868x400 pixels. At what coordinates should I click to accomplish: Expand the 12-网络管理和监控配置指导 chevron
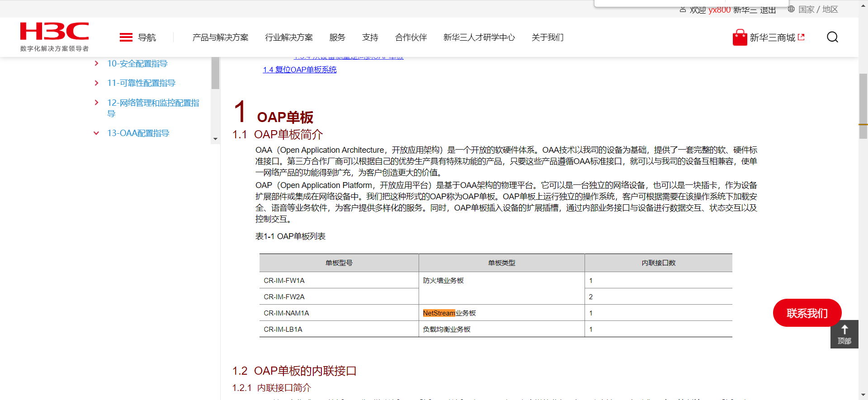(x=96, y=103)
